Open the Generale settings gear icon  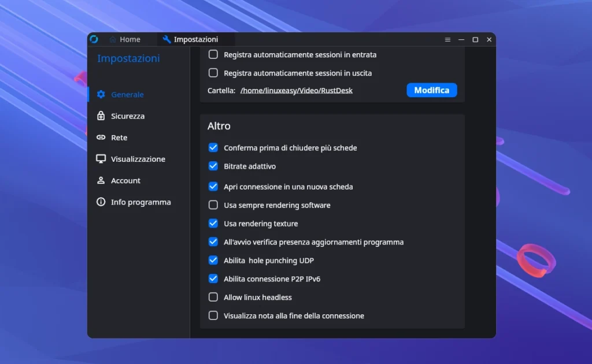(x=101, y=94)
